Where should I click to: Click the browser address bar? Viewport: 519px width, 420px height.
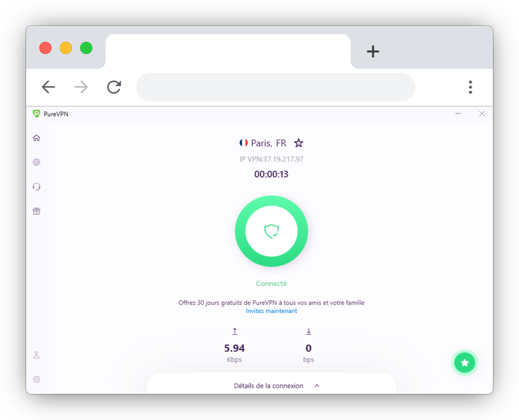click(276, 87)
